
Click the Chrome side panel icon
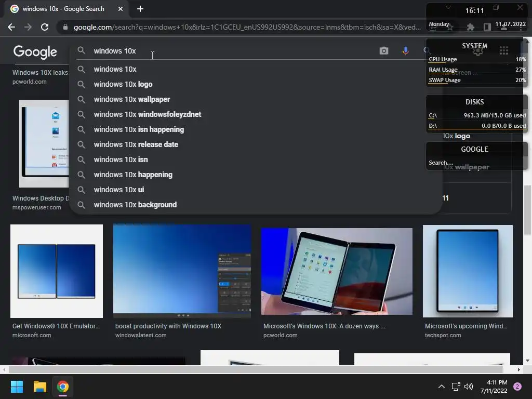pos(487,27)
